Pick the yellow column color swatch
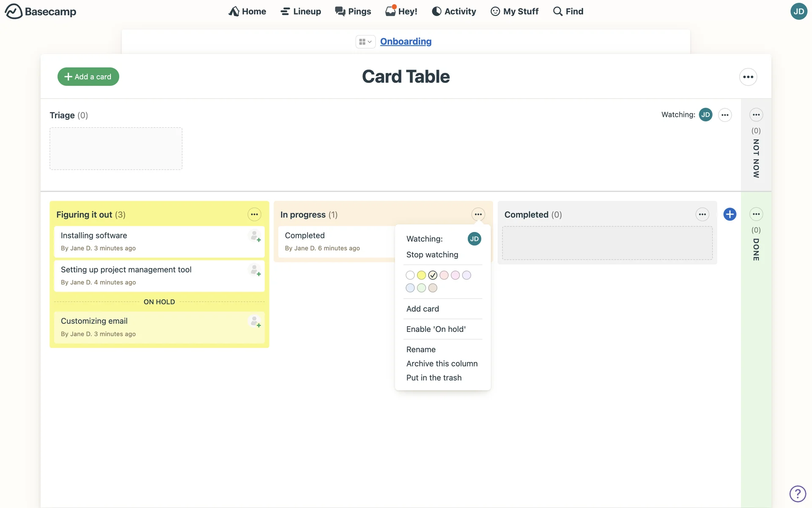This screenshot has height=508, width=812. coord(421,275)
